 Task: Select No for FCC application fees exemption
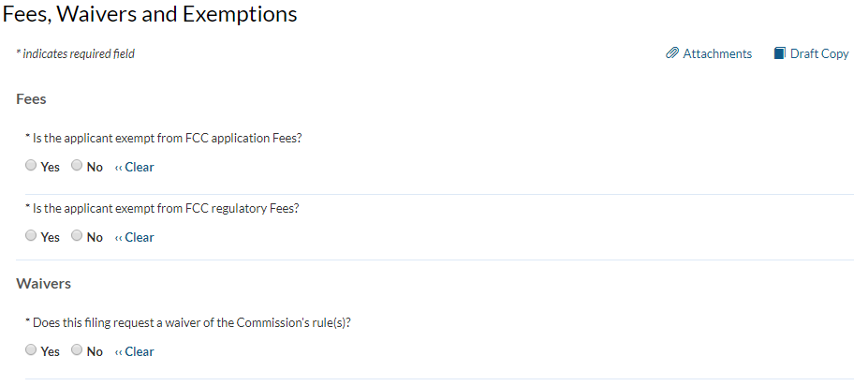[77, 166]
